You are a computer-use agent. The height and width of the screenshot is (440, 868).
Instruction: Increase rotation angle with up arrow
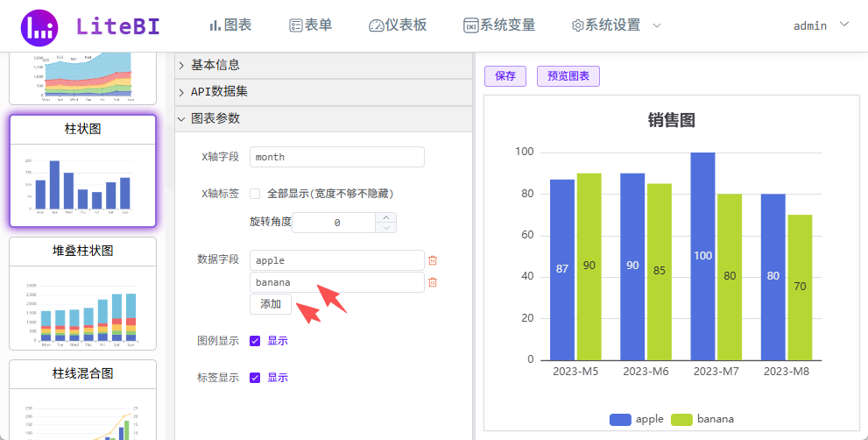386,217
